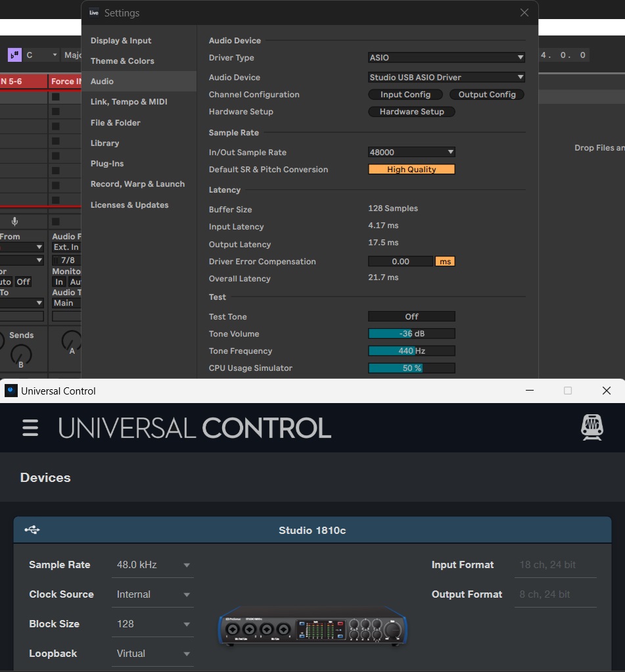Click the Universal Control title bar app icon
The width and height of the screenshot is (625, 672).
tap(11, 391)
